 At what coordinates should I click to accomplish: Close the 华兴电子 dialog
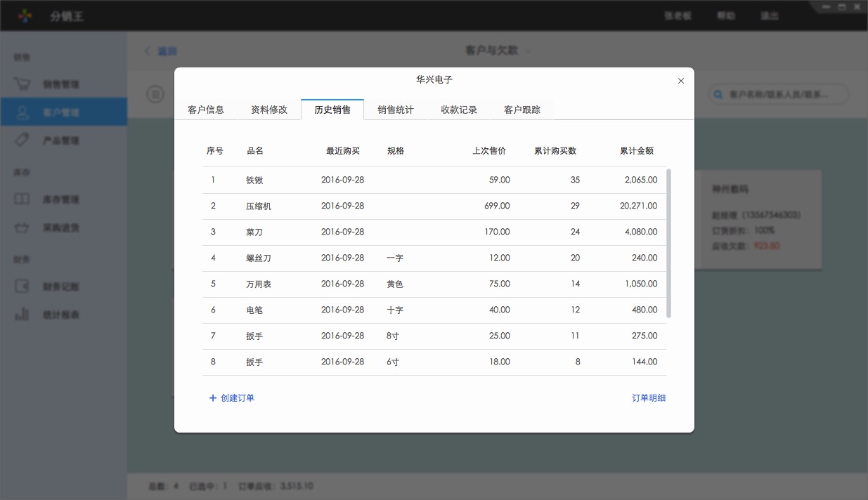click(x=680, y=81)
